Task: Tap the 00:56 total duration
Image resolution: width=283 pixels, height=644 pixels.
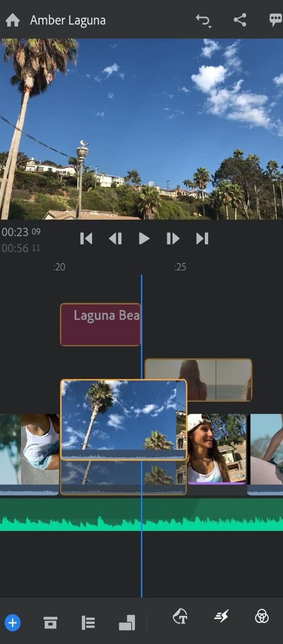Action: [x=21, y=248]
